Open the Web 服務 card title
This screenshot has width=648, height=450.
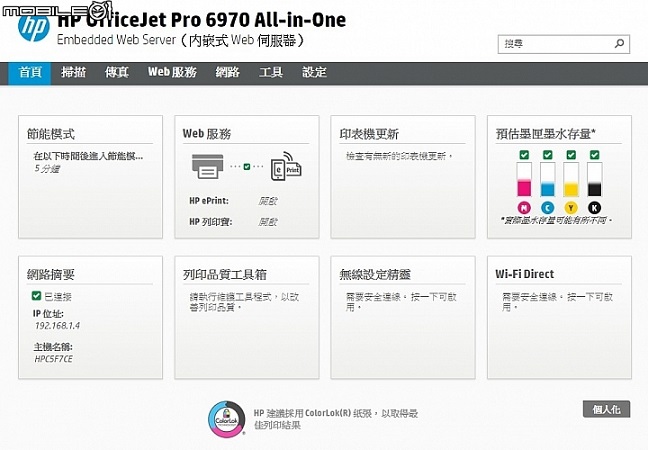pyautogui.click(x=207, y=134)
